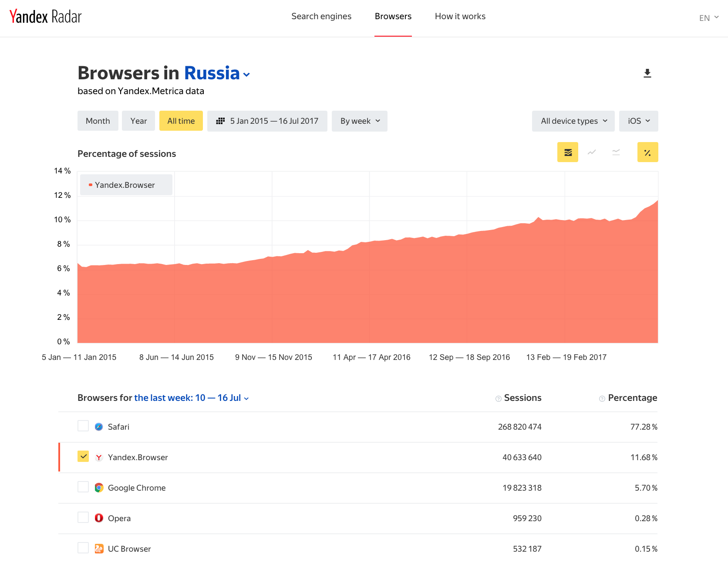Download the chart data via download icon
728x563 pixels.
click(647, 73)
